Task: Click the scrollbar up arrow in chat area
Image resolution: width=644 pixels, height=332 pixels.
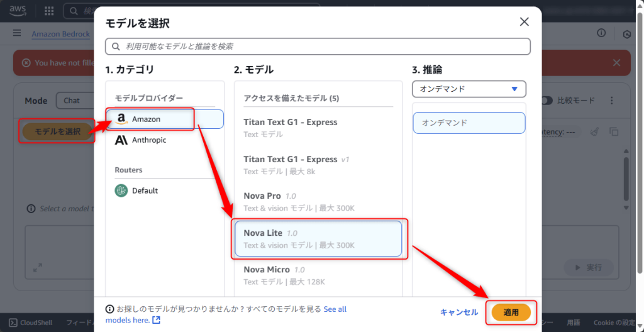Action: tap(626, 151)
